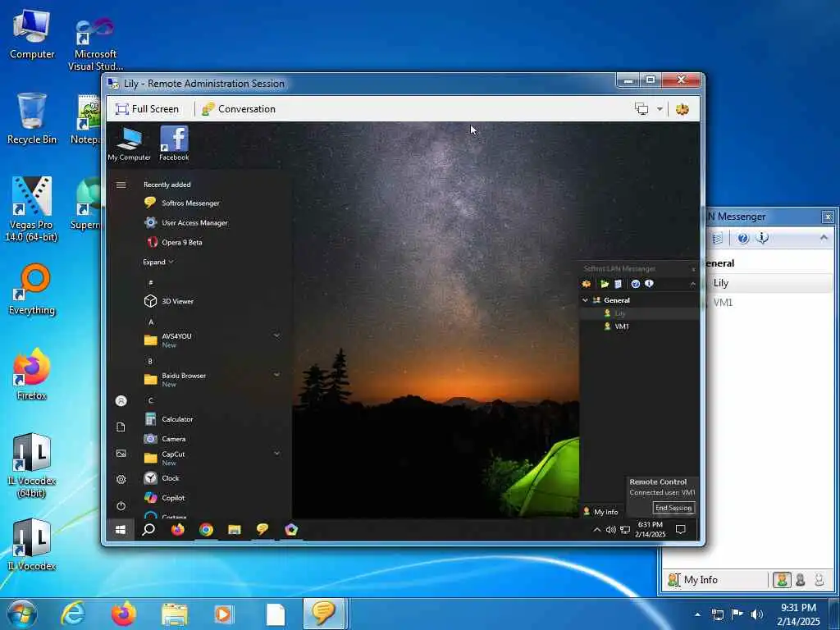The width and height of the screenshot is (840, 630).
Task: Open Facebook shortcut on the remote desktop
Action: [174, 144]
